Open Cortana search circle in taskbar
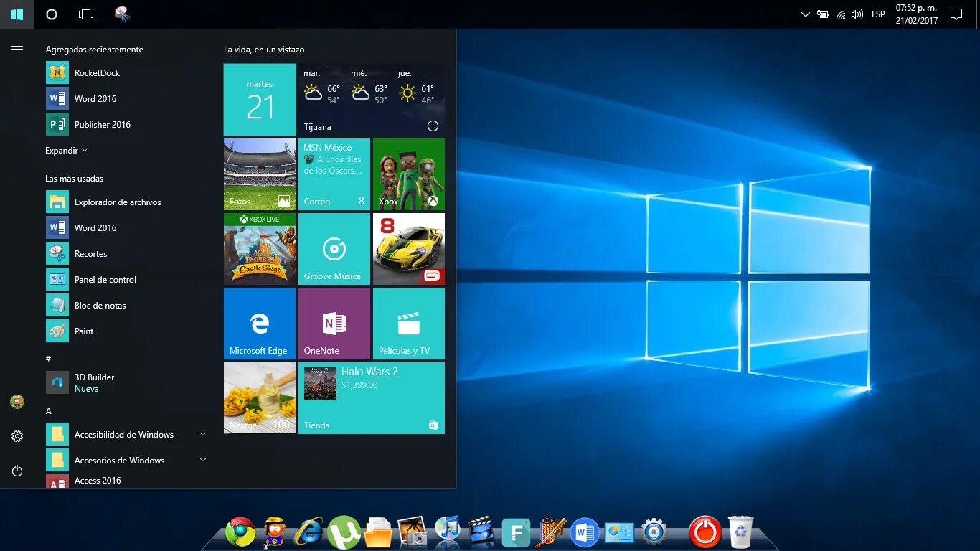980x551 pixels. click(x=51, y=14)
